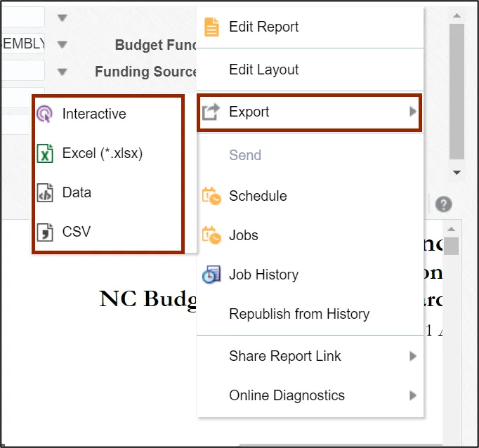Click the Export arrow icon
This screenshot has width=479, height=448.
coord(211,112)
